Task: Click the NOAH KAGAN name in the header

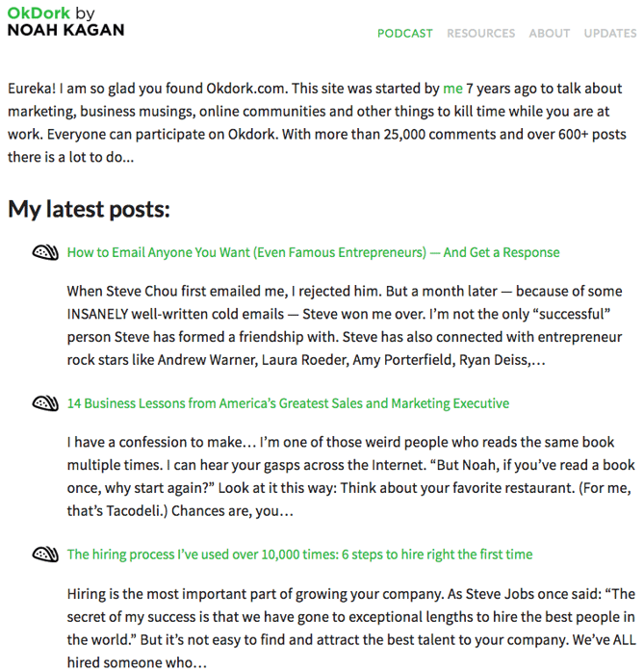Action: [65, 30]
